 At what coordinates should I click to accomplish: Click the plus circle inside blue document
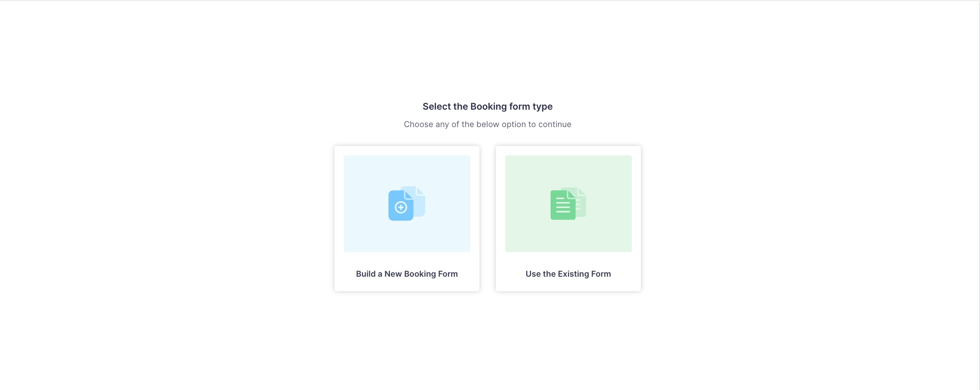coord(401,208)
